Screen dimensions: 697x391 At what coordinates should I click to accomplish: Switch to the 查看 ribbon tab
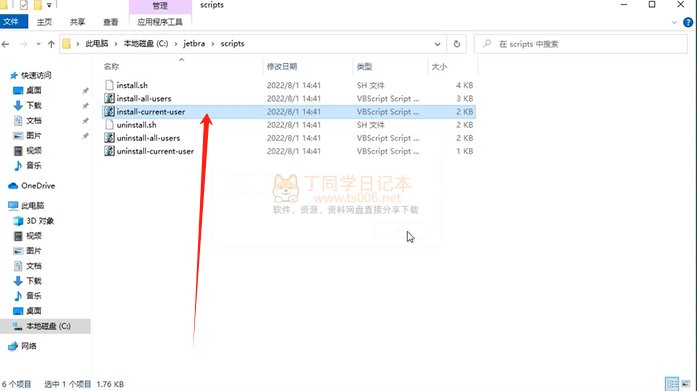(111, 22)
